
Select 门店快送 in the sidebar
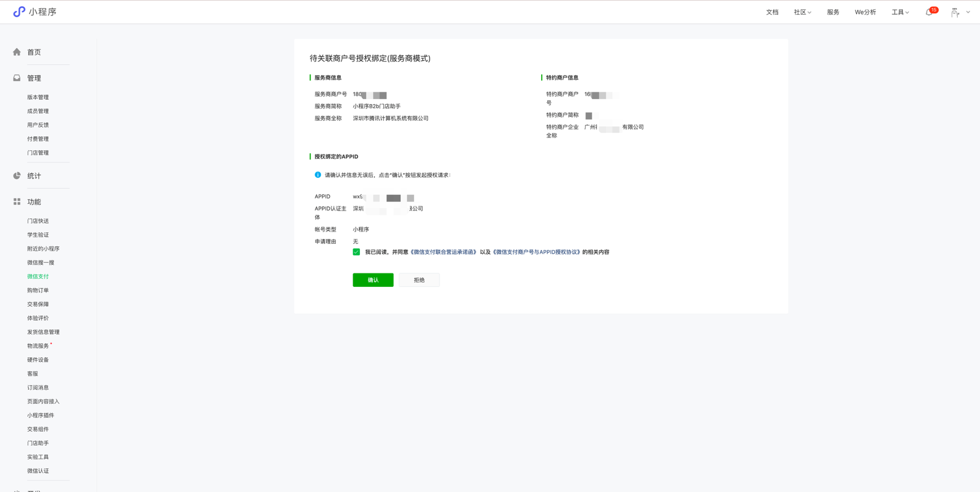(38, 221)
